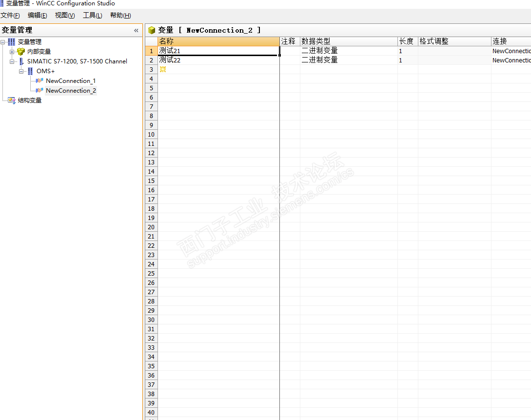531x420 pixels.
Task: Click the 名称 column header
Action: (x=219, y=41)
